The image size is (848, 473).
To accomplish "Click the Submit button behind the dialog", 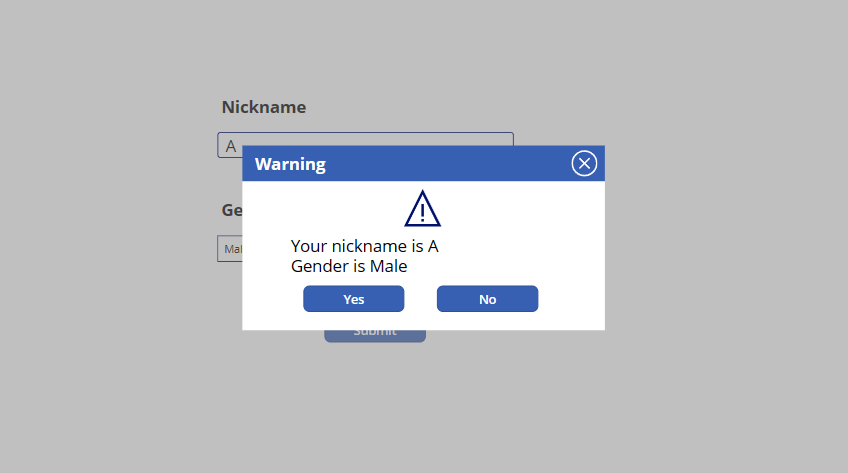I will [x=375, y=336].
